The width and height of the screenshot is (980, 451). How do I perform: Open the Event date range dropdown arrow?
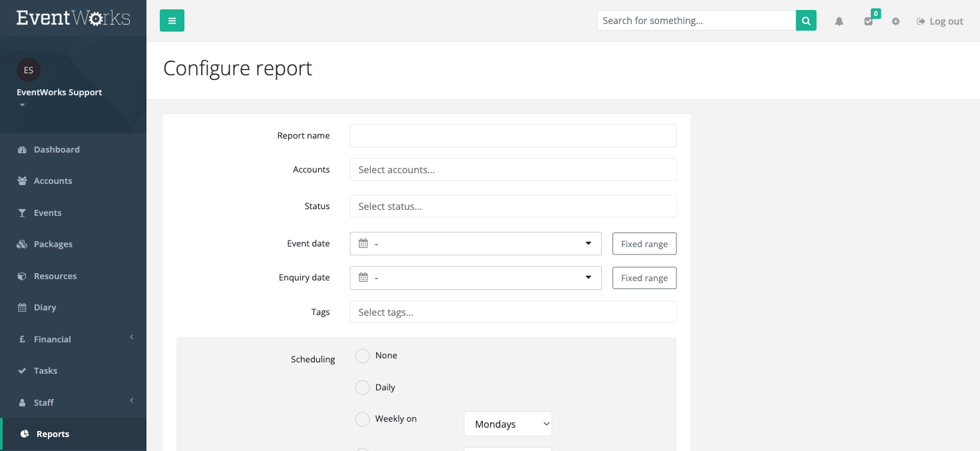point(589,244)
